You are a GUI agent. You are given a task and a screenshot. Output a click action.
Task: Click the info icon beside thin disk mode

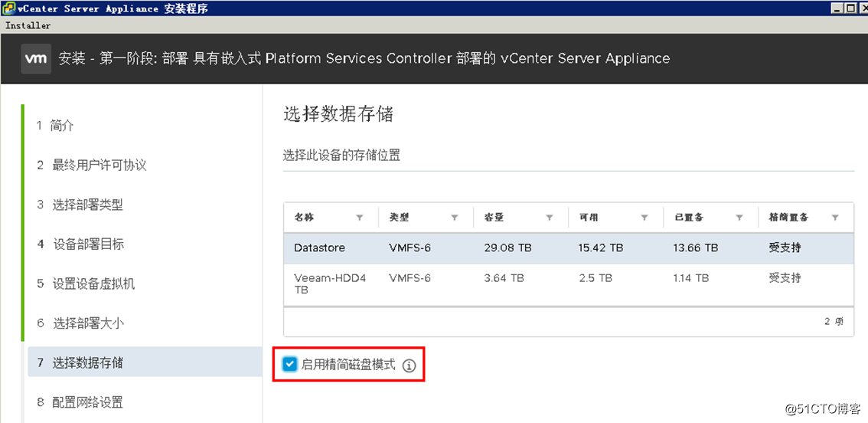(x=409, y=366)
